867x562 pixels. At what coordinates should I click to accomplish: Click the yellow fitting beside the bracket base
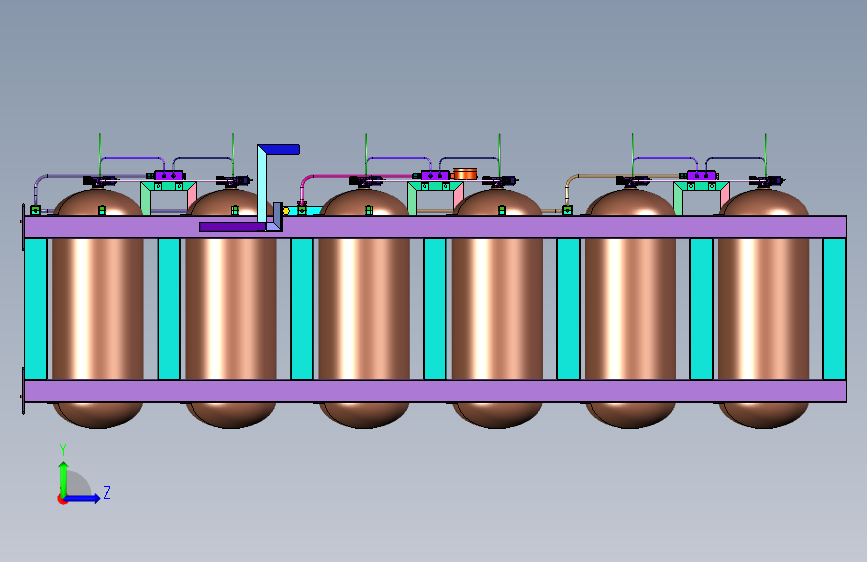286,211
